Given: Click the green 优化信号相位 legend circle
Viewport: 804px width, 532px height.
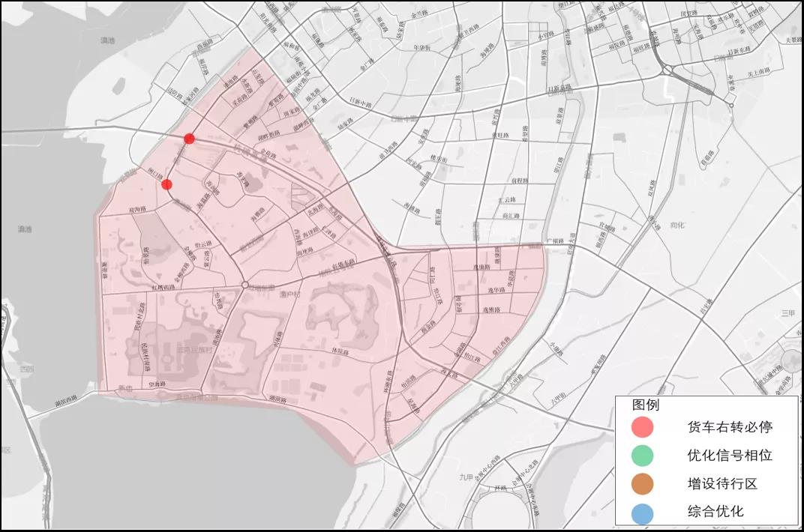Looking at the screenshot, I should [643, 456].
